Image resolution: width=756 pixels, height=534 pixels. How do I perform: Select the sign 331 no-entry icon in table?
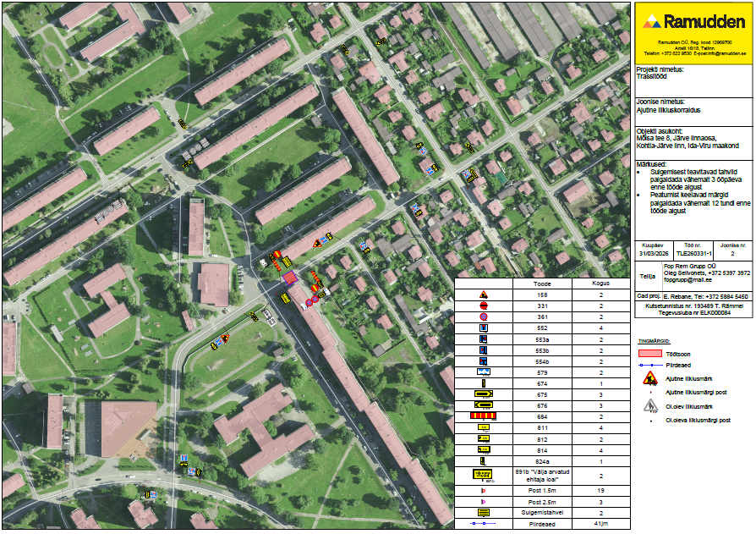484,306
